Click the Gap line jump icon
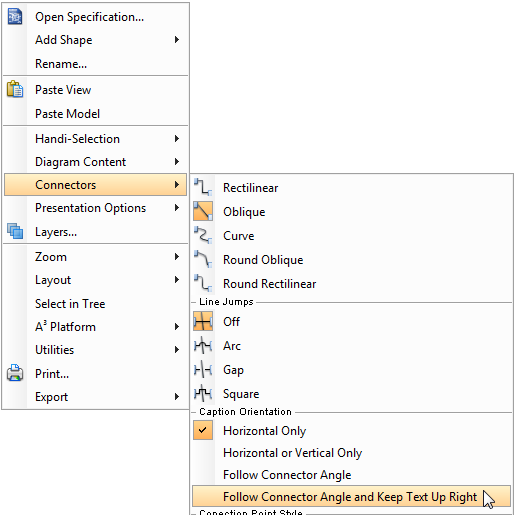 pyautogui.click(x=203, y=369)
